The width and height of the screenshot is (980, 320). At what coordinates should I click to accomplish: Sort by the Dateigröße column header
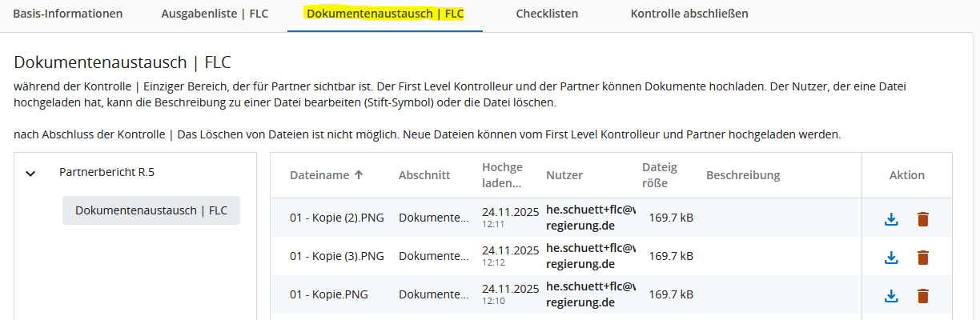[660, 175]
